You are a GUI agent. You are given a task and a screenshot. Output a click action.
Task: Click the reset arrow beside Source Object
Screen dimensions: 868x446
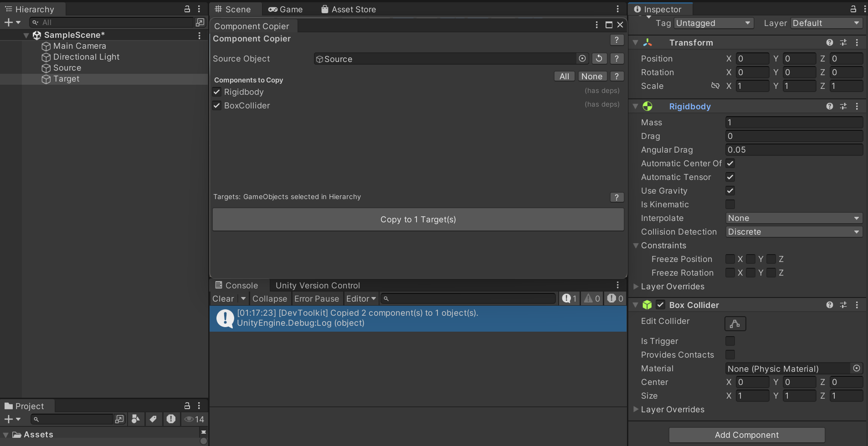pos(599,58)
